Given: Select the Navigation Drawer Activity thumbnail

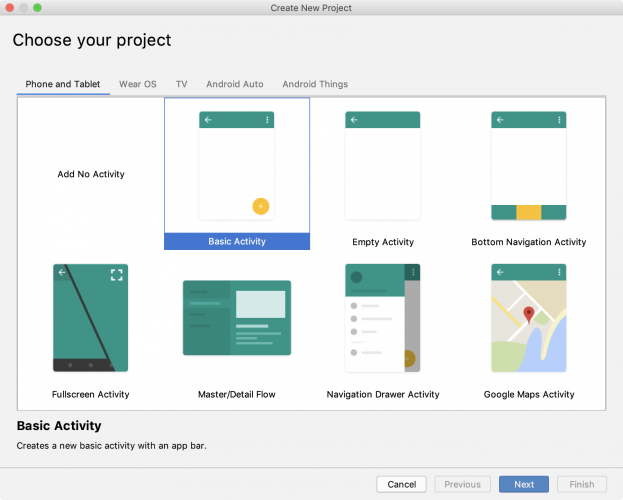Looking at the screenshot, I should (x=383, y=318).
